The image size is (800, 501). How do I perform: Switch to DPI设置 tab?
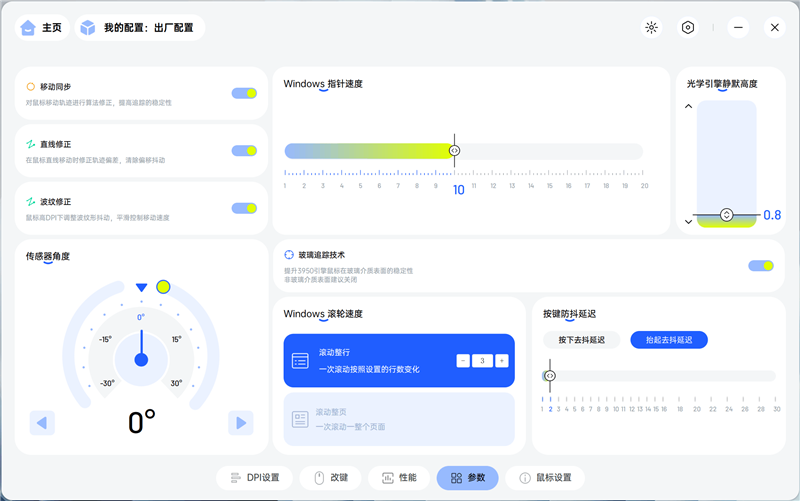(255, 478)
